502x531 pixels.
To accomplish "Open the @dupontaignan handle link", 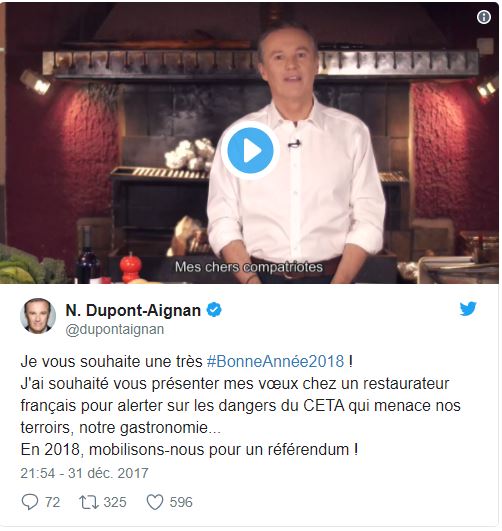I will [115, 330].
